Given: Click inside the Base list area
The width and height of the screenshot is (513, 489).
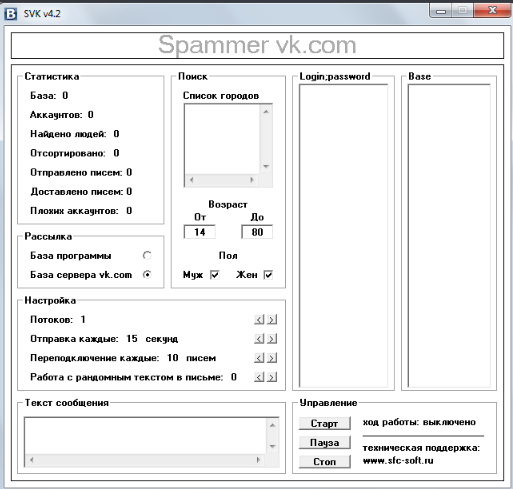Looking at the screenshot, I should pyautogui.click(x=449, y=236).
